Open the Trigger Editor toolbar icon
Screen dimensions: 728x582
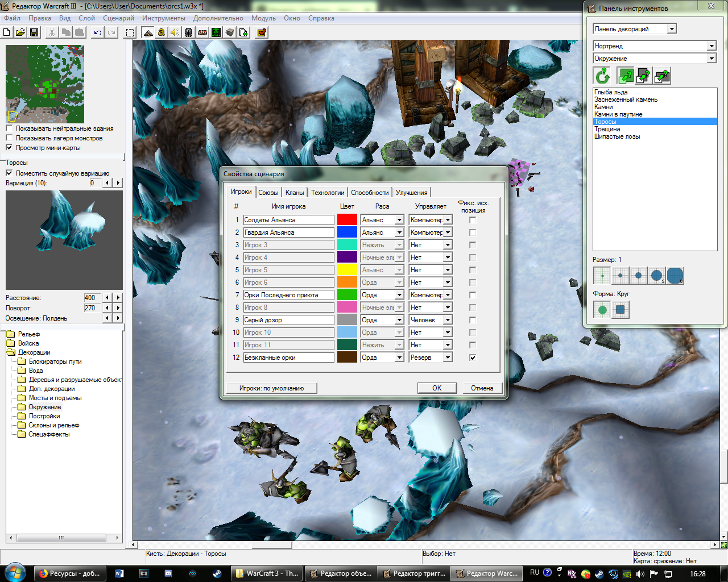pyautogui.click(x=162, y=32)
